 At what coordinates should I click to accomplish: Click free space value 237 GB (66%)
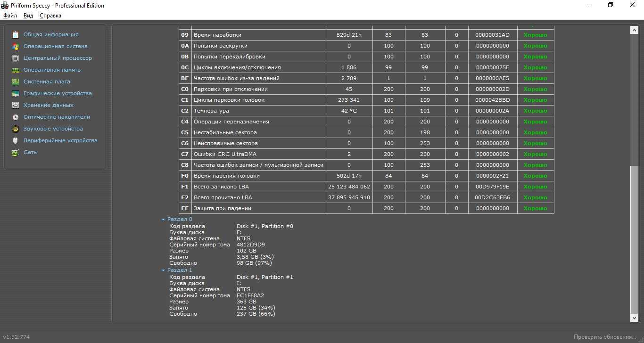tap(256, 314)
